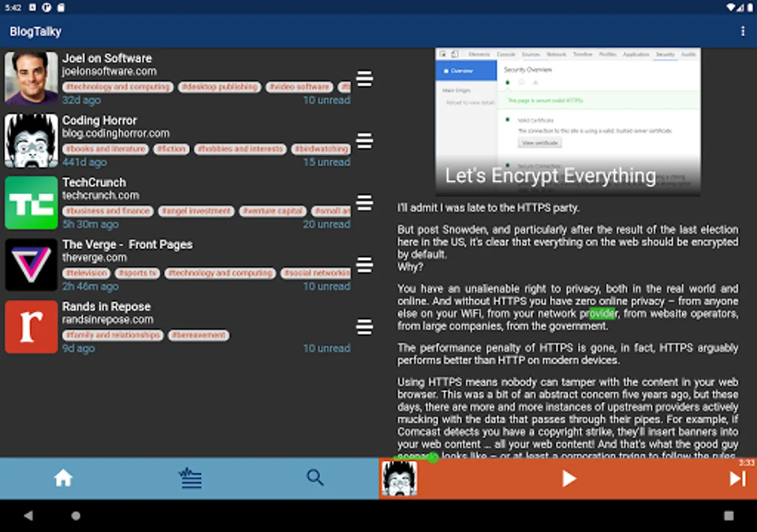This screenshot has width=757, height=532.
Task: Open Joel on Software avatar image
Action: (31, 79)
